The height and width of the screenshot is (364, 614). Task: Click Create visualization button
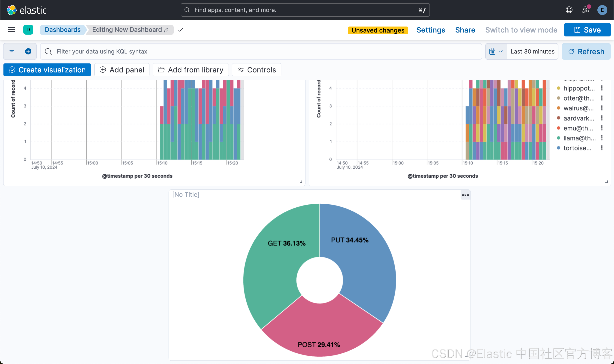[47, 70]
